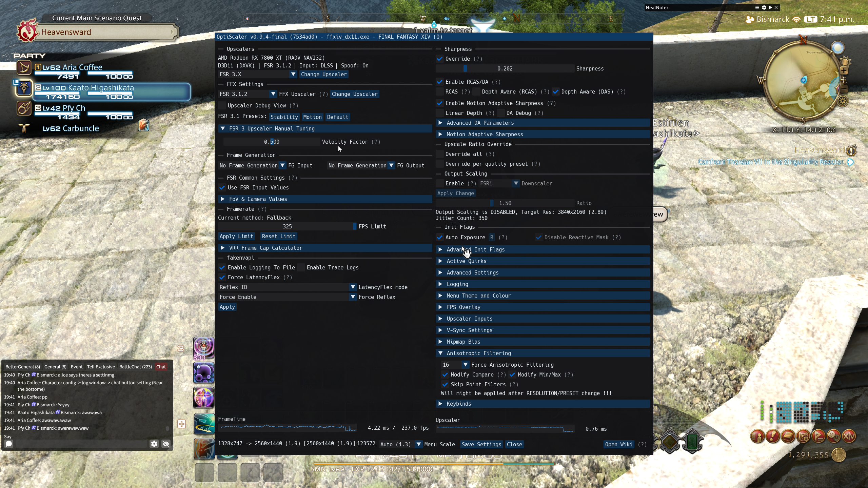
Task: Open minimap settings gear
Action: (x=843, y=101)
